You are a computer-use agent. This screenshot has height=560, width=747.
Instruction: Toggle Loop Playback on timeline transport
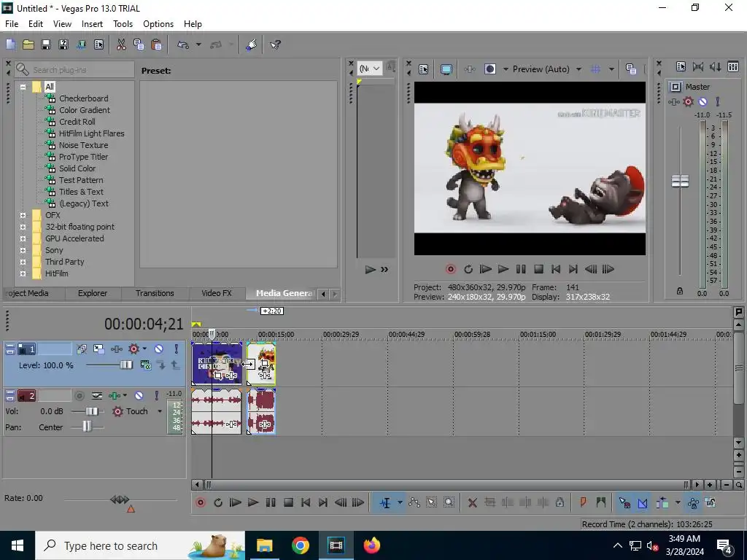(x=218, y=503)
